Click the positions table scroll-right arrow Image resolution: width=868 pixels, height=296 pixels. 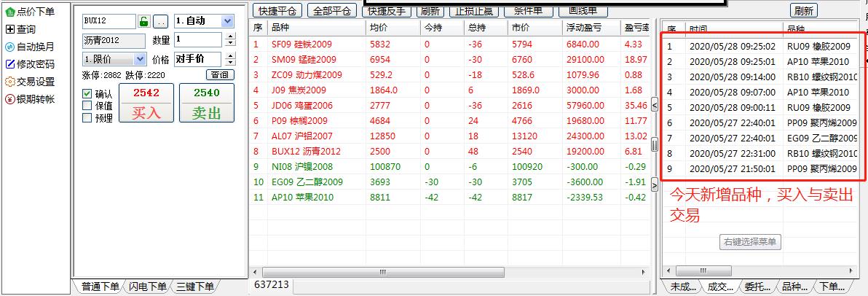643,272
